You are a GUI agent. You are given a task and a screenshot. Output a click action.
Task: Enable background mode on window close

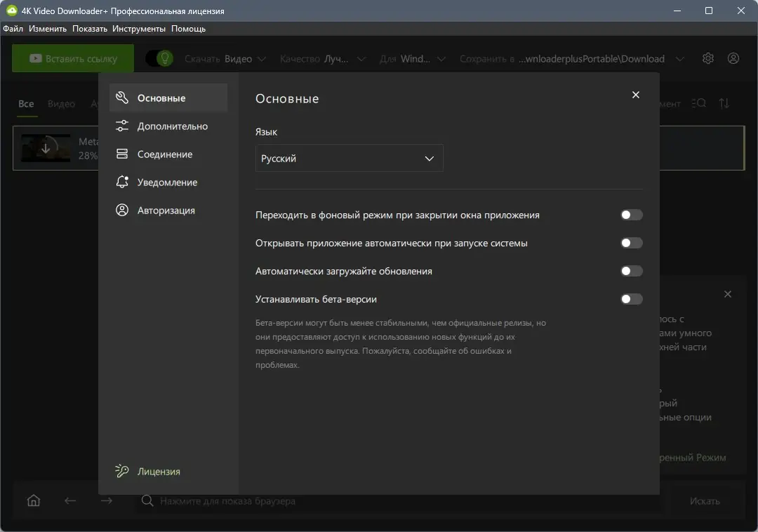coord(630,215)
